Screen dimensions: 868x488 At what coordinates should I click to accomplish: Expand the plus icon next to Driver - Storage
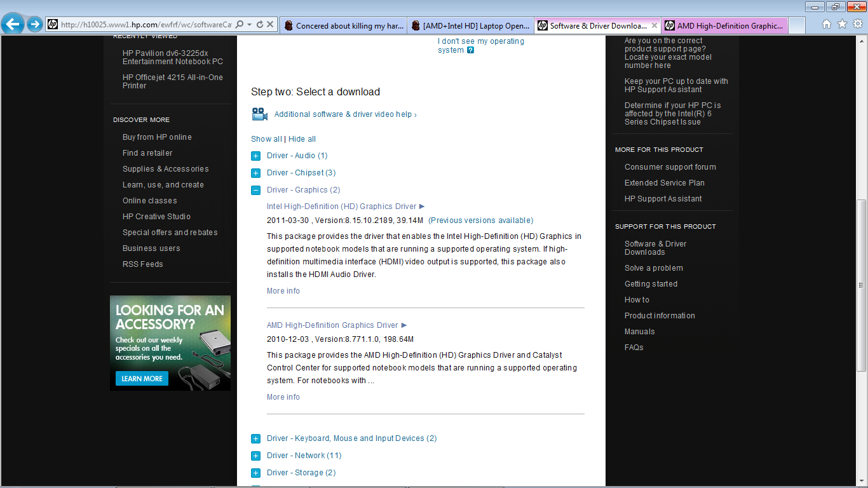(x=255, y=473)
